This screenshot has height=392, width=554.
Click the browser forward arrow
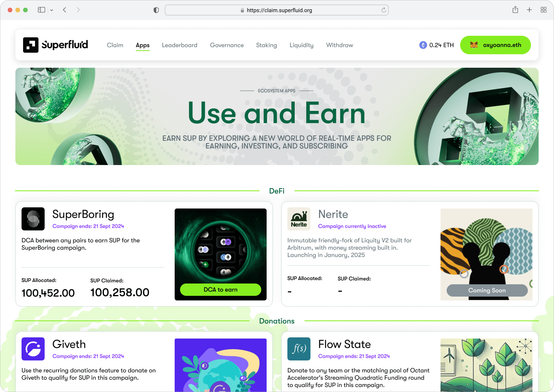pyautogui.click(x=78, y=10)
